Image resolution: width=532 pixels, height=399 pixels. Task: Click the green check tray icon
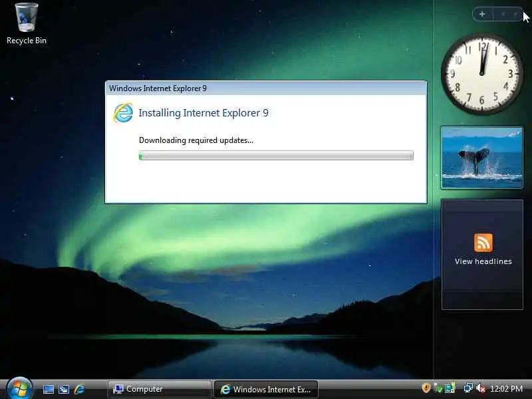tap(438, 388)
